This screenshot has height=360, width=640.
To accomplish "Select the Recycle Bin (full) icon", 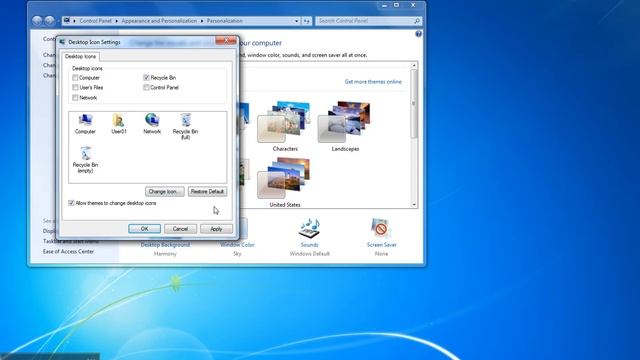I will (185, 127).
